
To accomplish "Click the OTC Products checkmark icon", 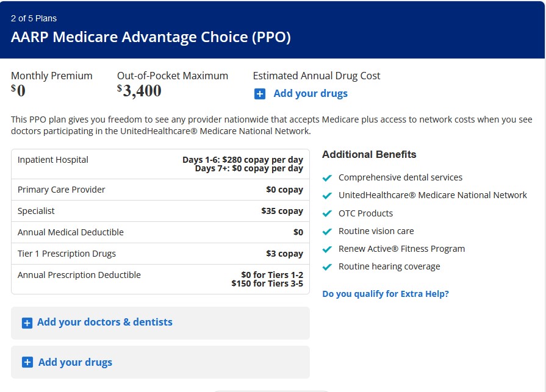I will click(327, 213).
